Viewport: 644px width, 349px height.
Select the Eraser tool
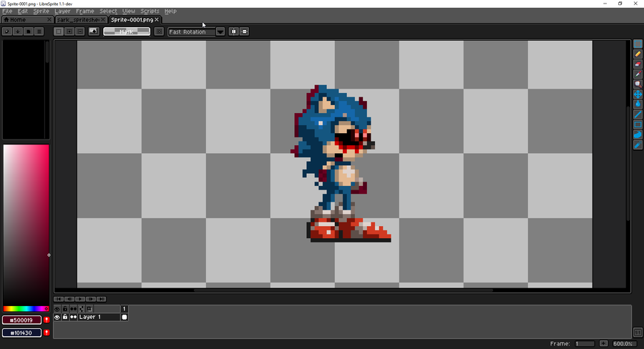638,64
